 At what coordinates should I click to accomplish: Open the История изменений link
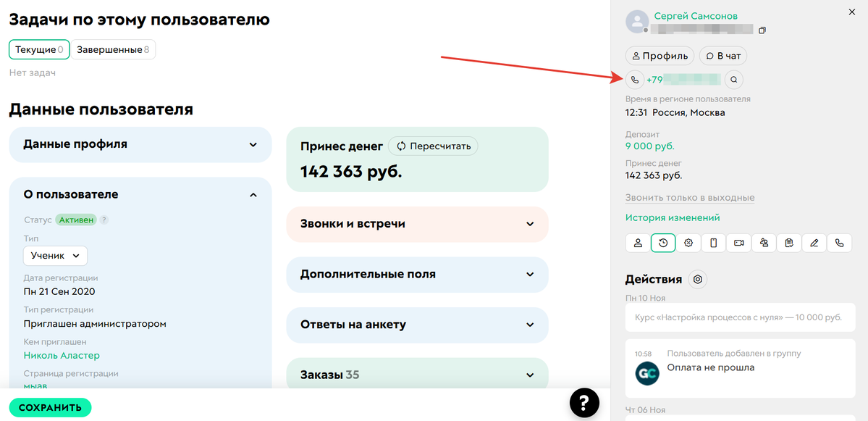tap(673, 217)
